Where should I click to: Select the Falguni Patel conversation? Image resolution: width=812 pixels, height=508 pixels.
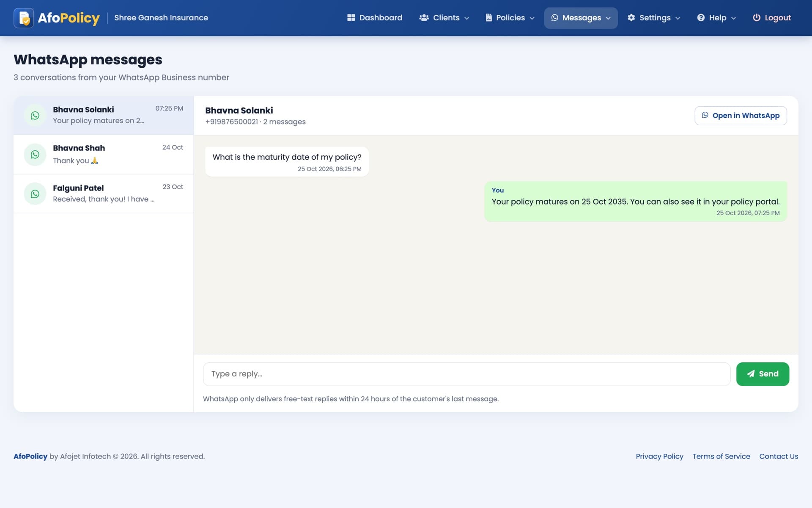tap(104, 193)
